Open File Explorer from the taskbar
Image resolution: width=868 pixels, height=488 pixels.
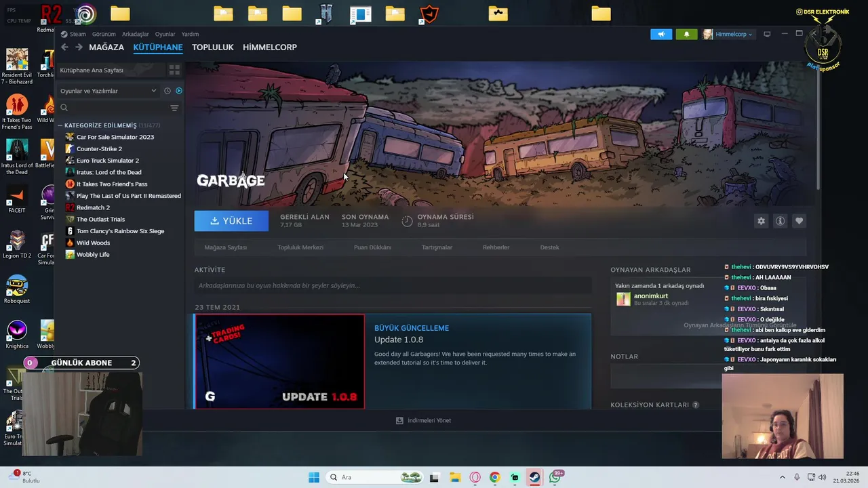coord(454,477)
